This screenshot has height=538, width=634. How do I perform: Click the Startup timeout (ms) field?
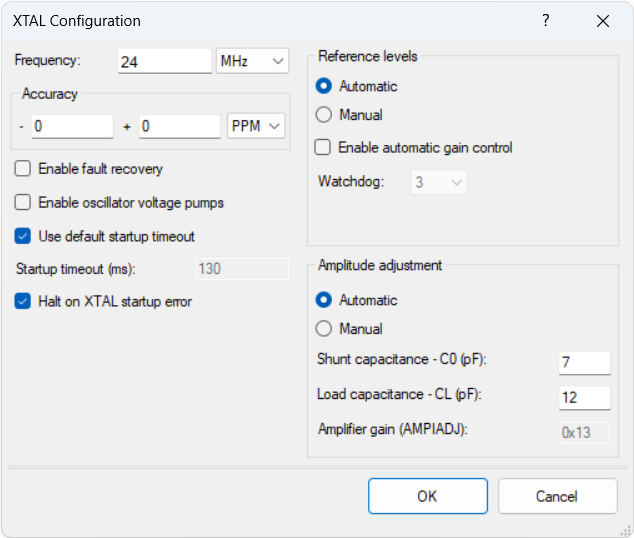click(242, 269)
